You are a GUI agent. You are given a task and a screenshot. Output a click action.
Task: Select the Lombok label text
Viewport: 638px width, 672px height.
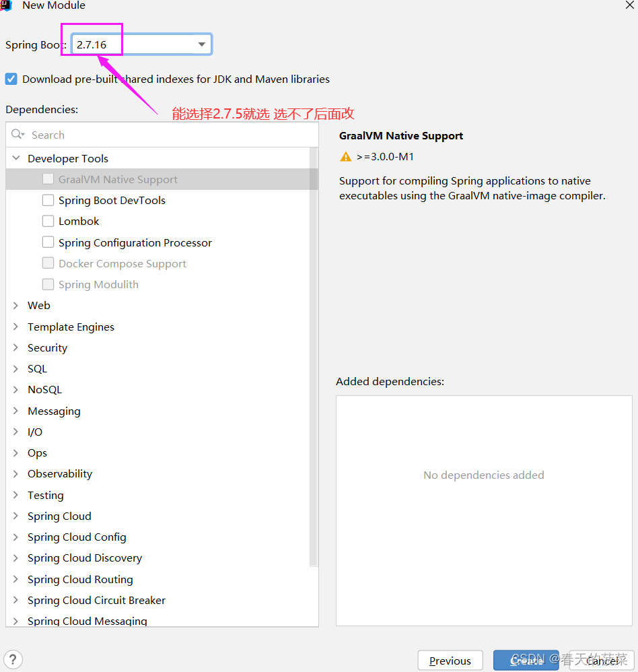pos(79,221)
